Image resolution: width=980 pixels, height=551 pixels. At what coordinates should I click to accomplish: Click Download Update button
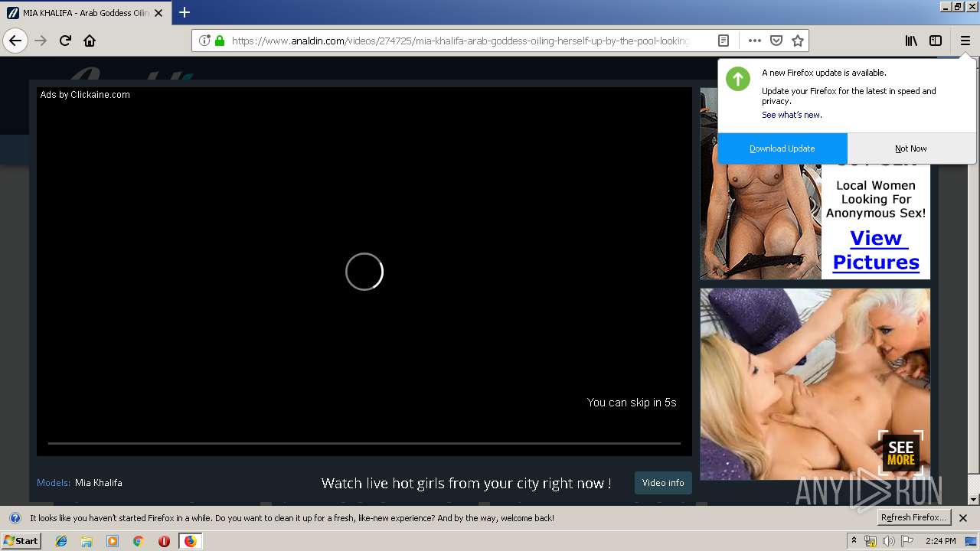pyautogui.click(x=782, y=148)
